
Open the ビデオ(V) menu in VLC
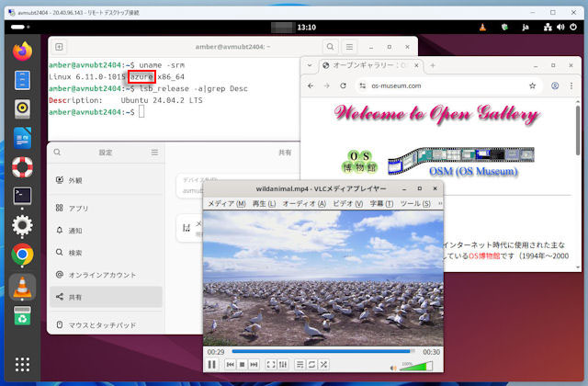coord(347,204)
